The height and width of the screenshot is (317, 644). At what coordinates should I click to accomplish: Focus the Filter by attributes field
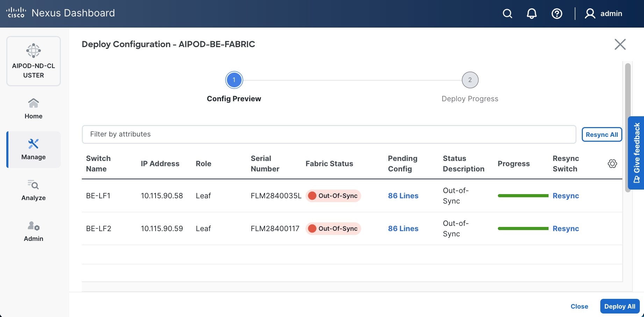[329, 134]
